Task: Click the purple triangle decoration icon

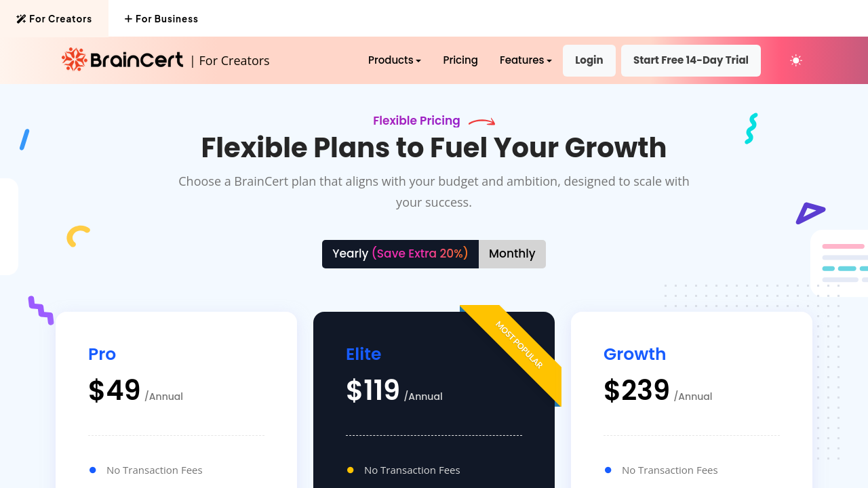Action: 810,213
